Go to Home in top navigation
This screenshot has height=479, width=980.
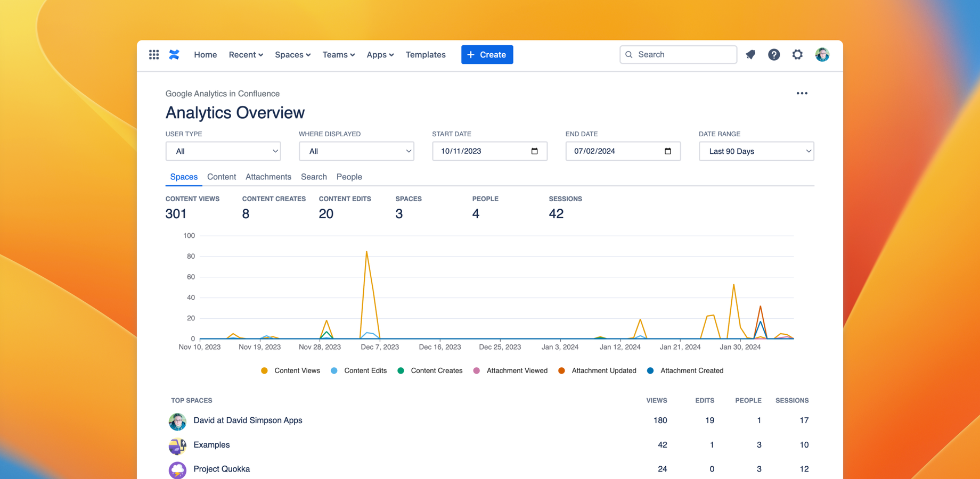(205, 54)
